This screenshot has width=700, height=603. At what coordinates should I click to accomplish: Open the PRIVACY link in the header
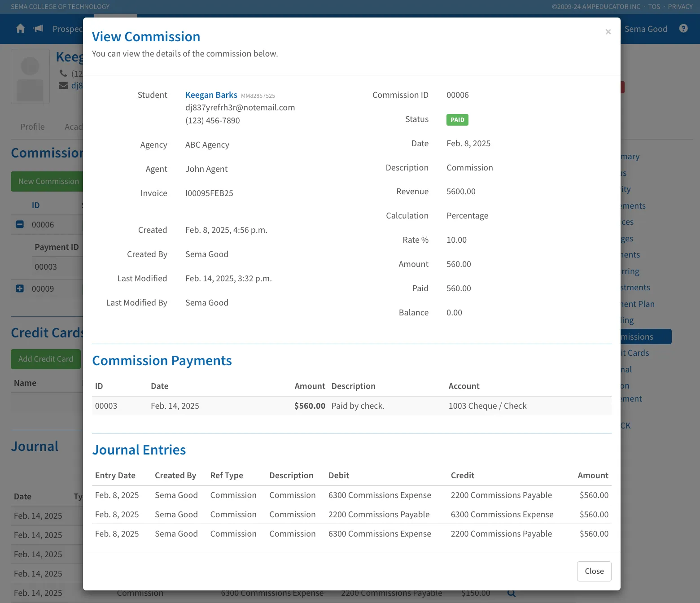pyautogui.click(x=680, y=7)
